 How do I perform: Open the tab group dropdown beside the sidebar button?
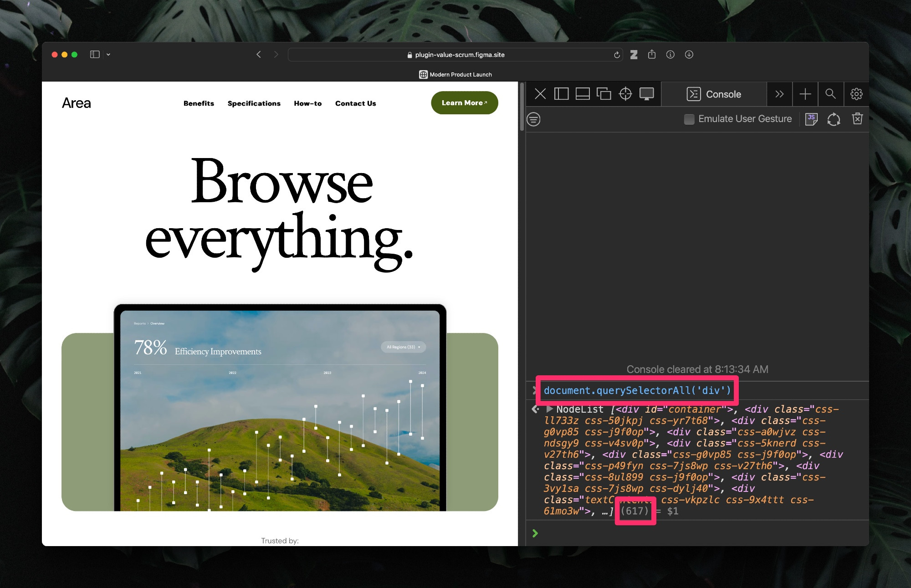pyautogui.click(x=108, y=54)
